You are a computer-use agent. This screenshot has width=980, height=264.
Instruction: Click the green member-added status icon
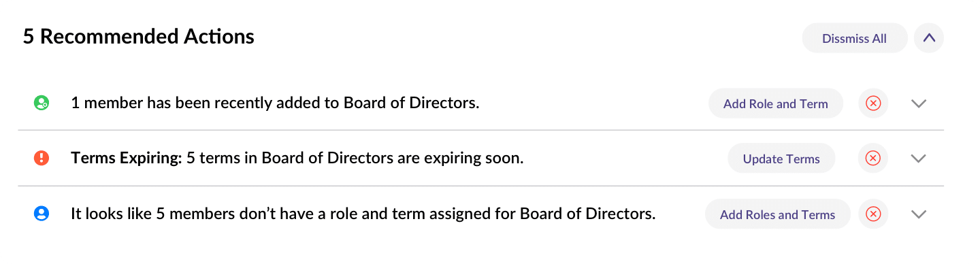point(42,103)
